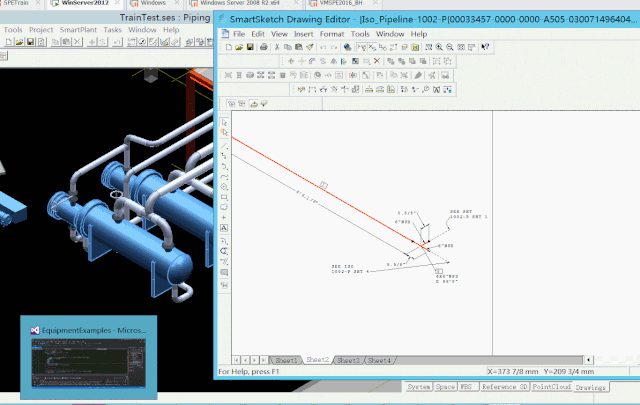Viewport: 640px width, 405px height.
Task: Open Tasks menu in Piping window
Action: [x=113, y=30]
